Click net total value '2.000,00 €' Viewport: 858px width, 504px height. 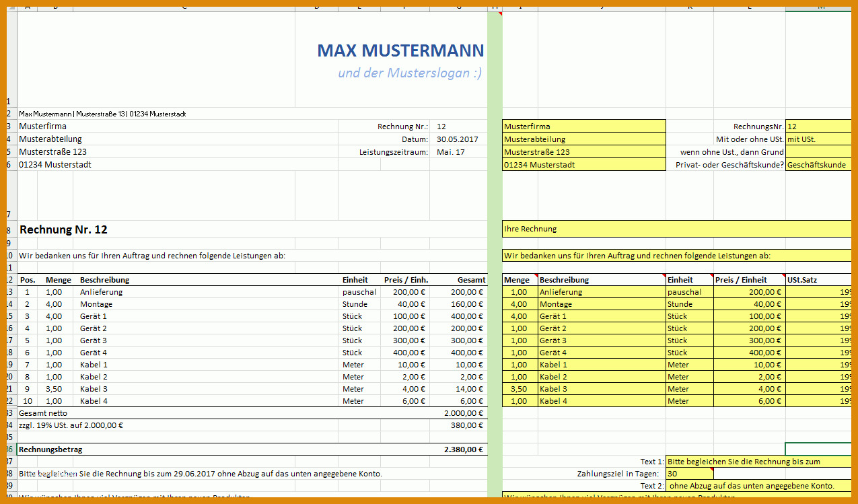pyautogui.click(x=464, y=413)
